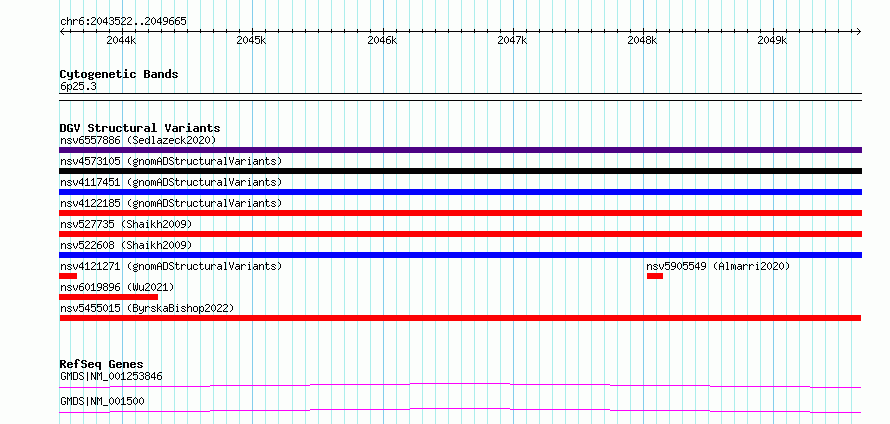Open the nsv4573105 (gnomADStructuralVariants) label
The image size is (890, 424).
[x=171, y=161]
